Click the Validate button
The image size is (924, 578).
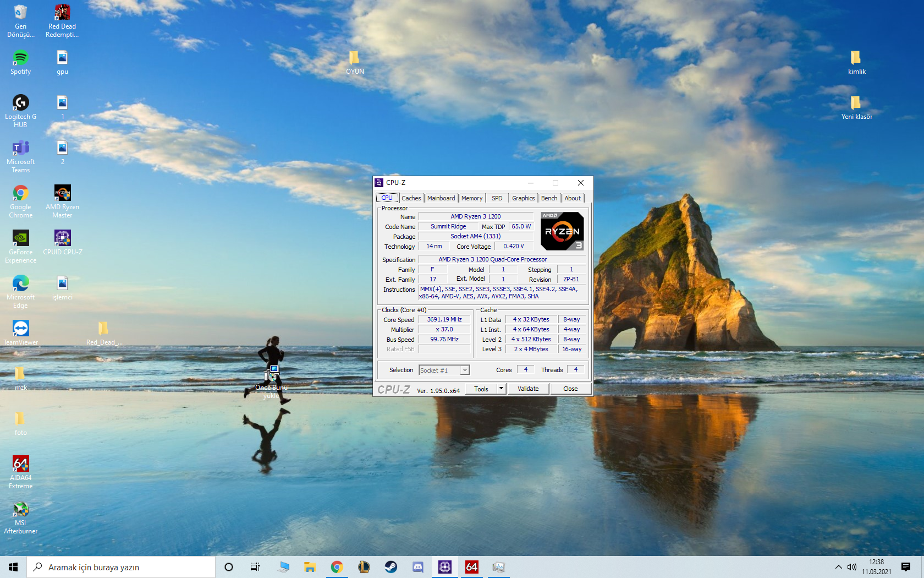(x=528, y=389)
